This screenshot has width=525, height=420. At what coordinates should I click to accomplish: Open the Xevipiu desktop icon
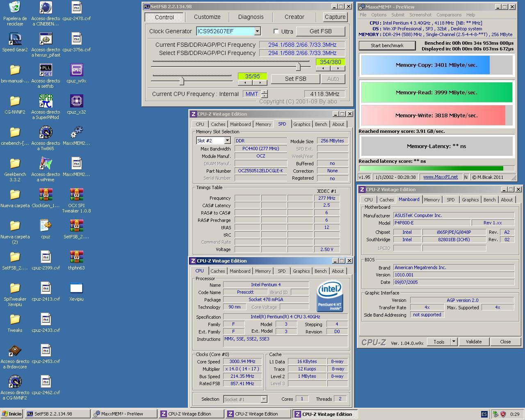[76, 288]
